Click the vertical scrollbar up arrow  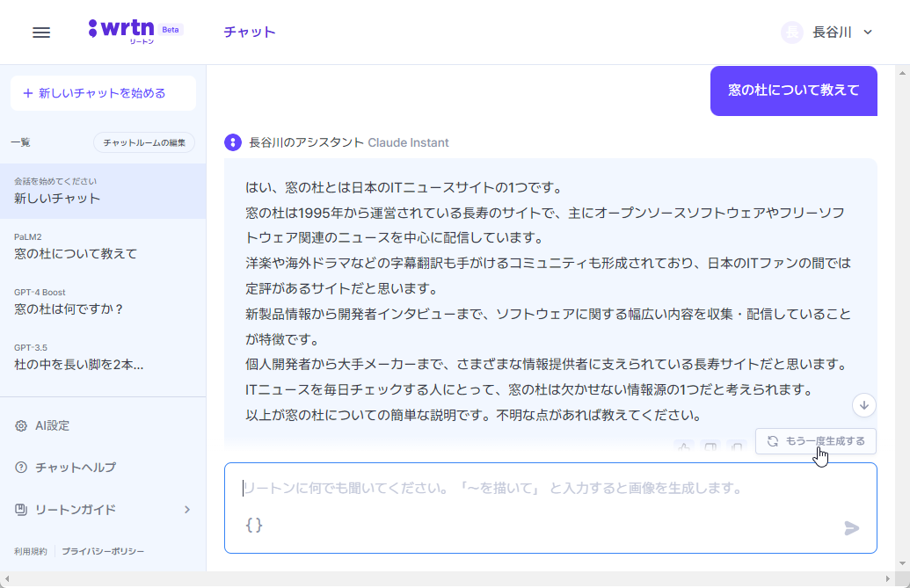coord(902,73)
